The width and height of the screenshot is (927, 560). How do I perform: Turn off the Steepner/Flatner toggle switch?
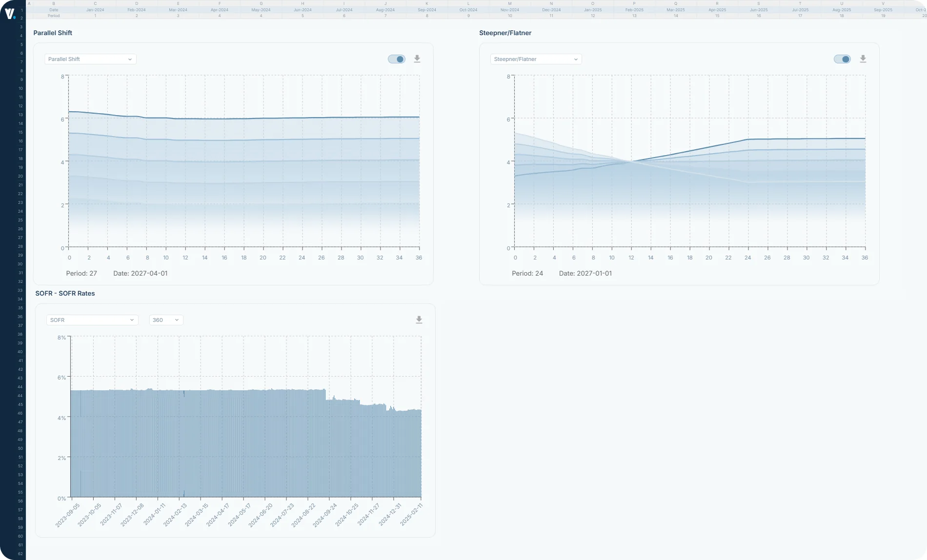pyautogui.click(x=843, y=59)
